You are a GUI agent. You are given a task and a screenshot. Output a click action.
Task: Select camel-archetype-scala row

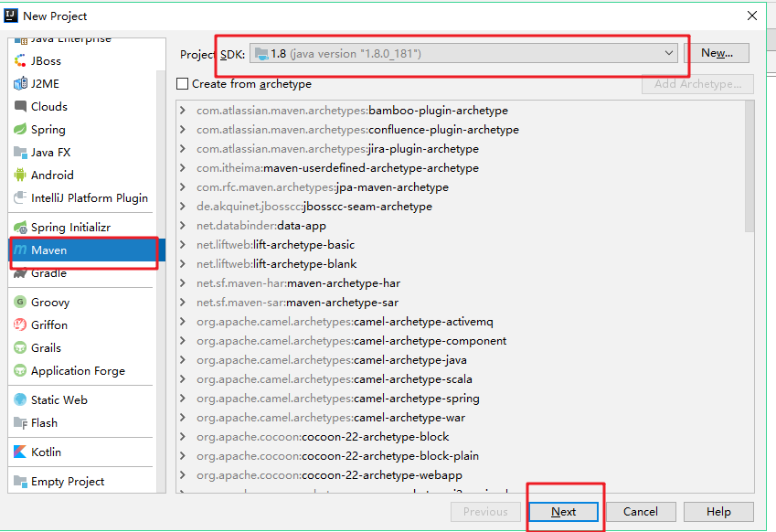point(461,379)
